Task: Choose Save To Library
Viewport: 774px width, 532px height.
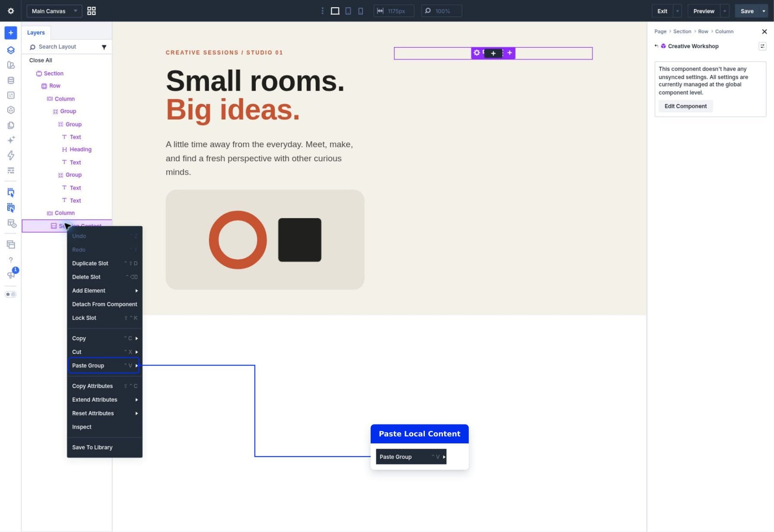Action: point(104,447)
